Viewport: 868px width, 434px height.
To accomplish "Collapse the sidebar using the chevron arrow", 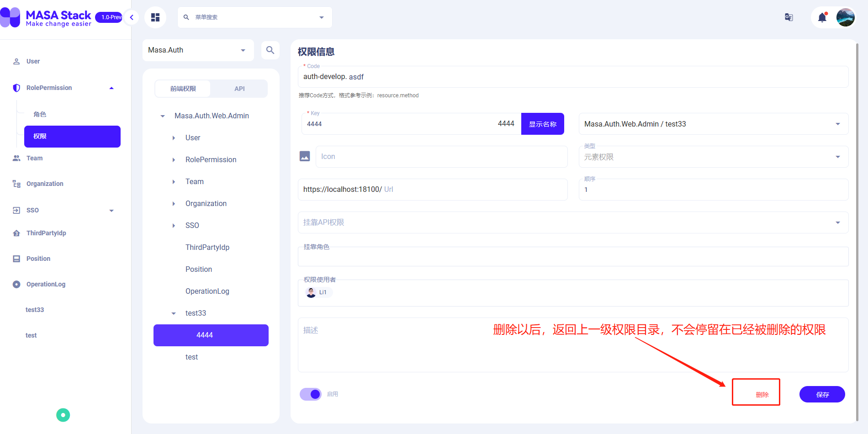I will pyautogui.click(x=131, y=17).
